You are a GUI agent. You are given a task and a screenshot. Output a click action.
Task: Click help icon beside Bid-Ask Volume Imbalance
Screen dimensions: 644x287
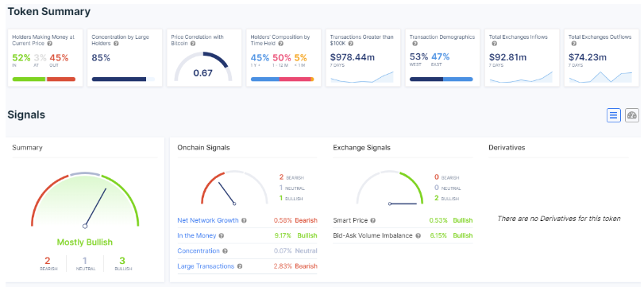418,236
